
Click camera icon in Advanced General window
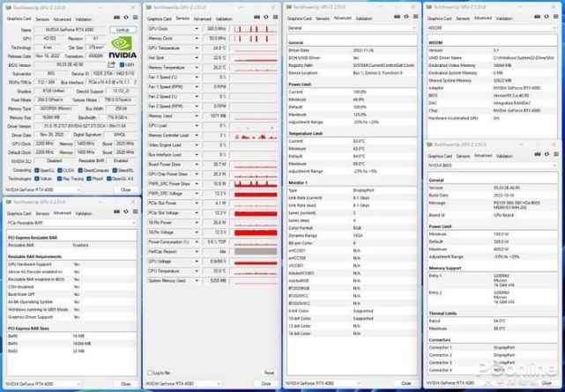(397, 16)
